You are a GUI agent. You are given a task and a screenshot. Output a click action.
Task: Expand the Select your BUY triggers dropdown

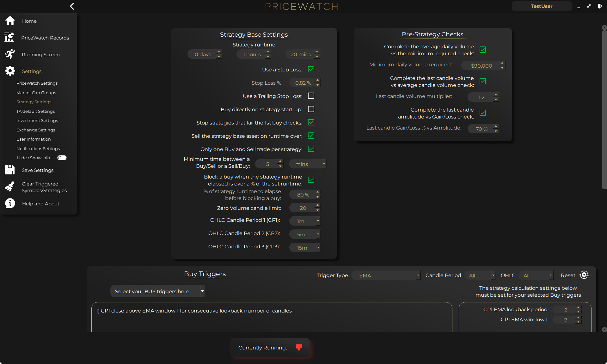[157, 291]
